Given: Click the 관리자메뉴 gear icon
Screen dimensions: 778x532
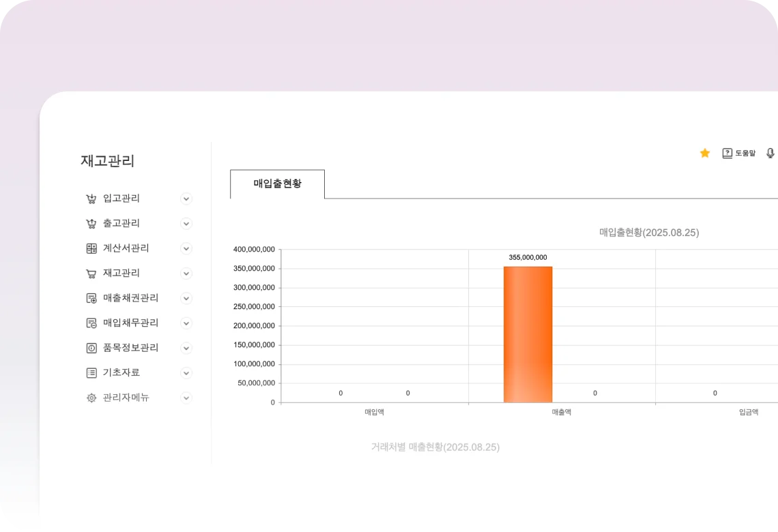Looking at the screenshot, I should tap(91, 398).
